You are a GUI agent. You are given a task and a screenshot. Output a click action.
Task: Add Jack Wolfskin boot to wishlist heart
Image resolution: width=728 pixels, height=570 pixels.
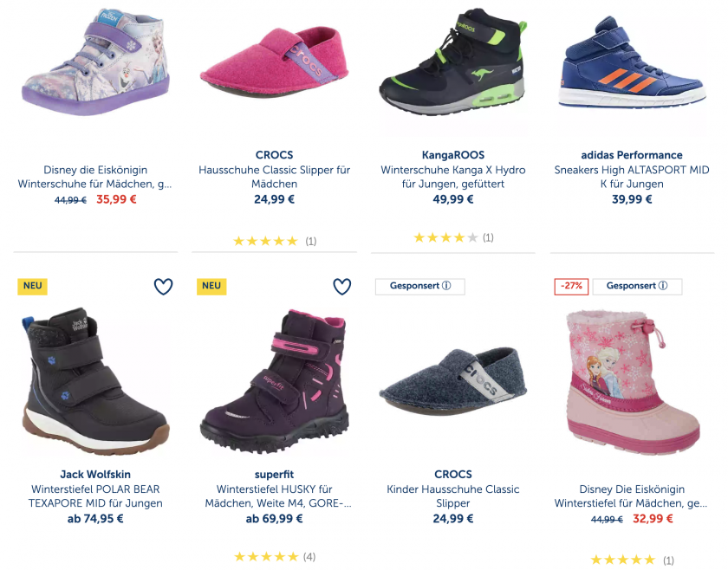(163, 287)
